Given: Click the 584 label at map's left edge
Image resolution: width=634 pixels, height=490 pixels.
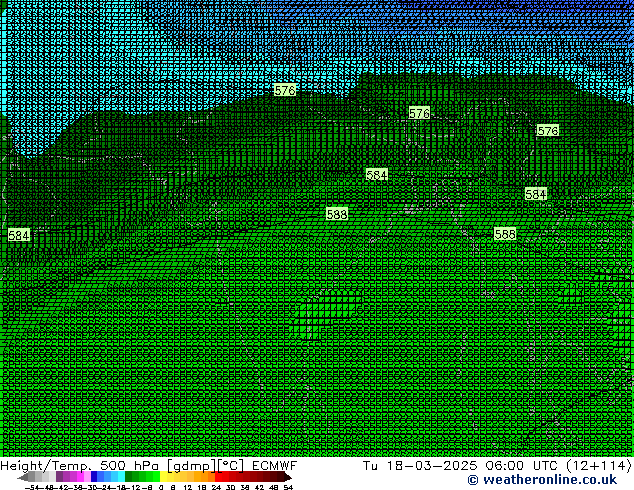Looking at the screenshot, I should click(19, 235).
